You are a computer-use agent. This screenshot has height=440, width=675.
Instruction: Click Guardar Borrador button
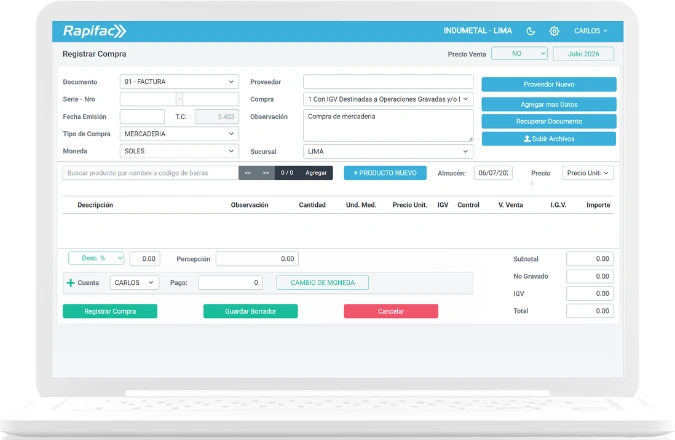click(x=250, y=311)
